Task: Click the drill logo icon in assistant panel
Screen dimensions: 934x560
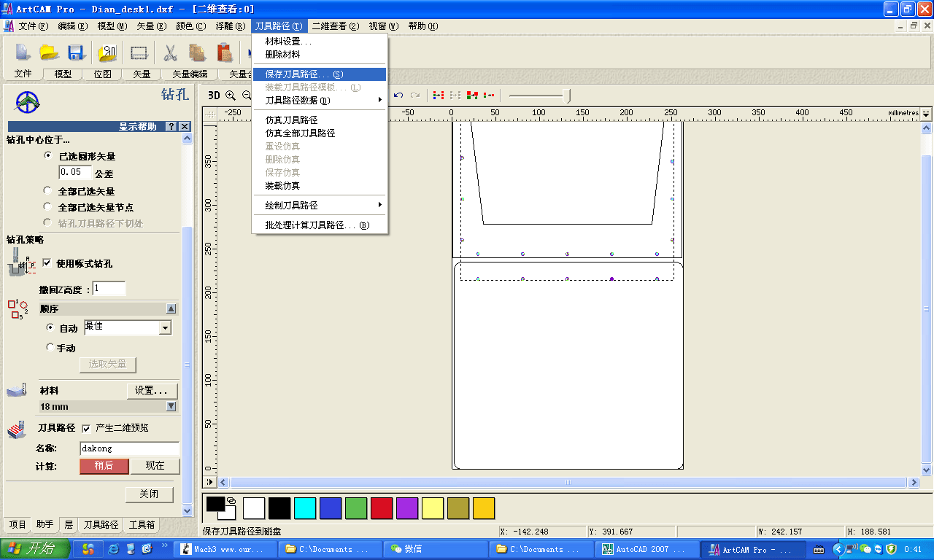Action: (x=28, y=102)
